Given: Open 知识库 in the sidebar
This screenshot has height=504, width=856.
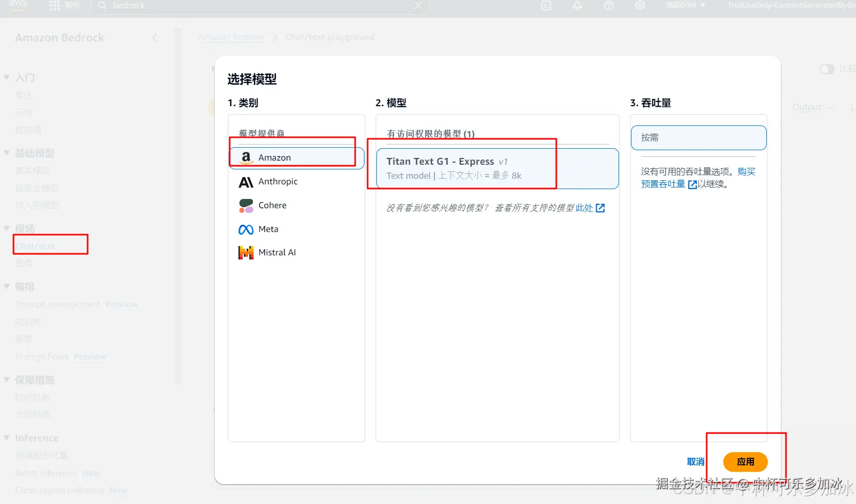Looking at the screenshot, I should point(28,322).
